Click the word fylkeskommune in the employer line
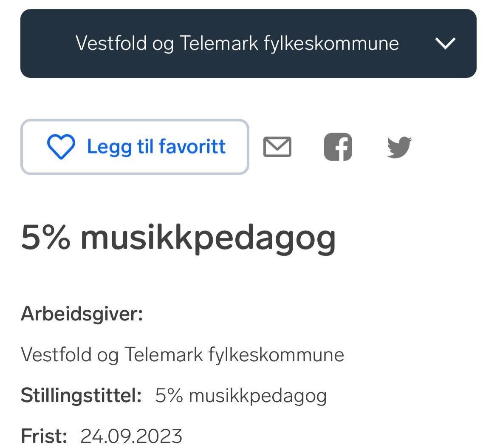Screen dimensions: 497x448 tap(276, 354)
